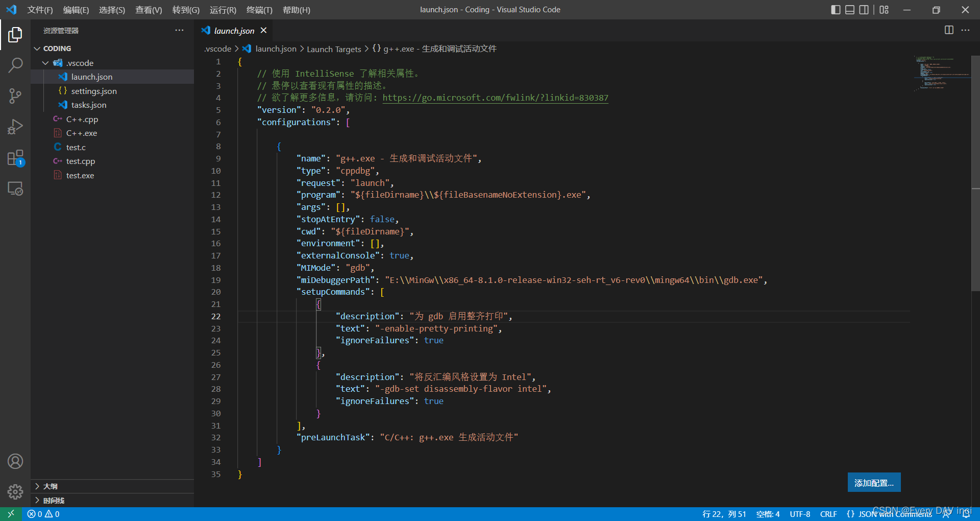Click line and column indicator 行 22, 列 51
This screenshot has height=521, width=980.
[724, 514]
